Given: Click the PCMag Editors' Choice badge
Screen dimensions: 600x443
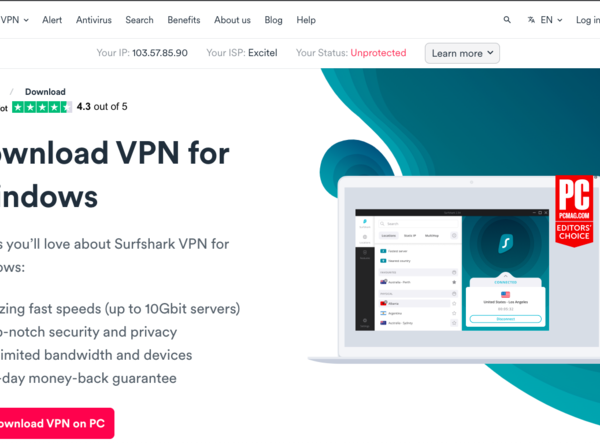Looking at the screenshot, I should [574, 211].
